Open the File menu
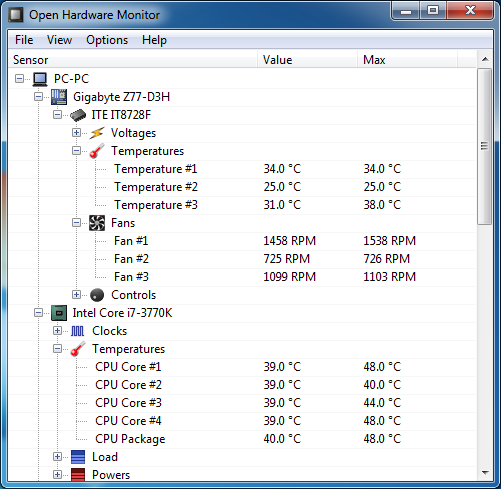The image size is (501, 489). 24,40
